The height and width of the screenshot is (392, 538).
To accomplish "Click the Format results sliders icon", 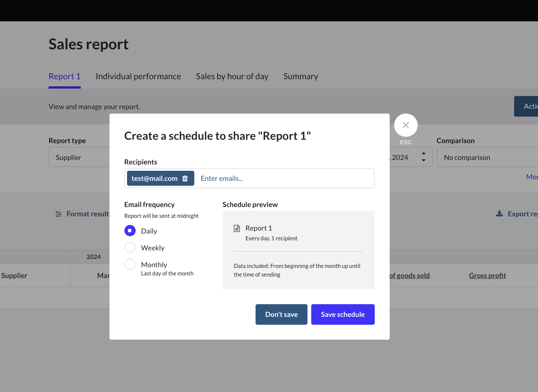I will click(x=59, y=214).
